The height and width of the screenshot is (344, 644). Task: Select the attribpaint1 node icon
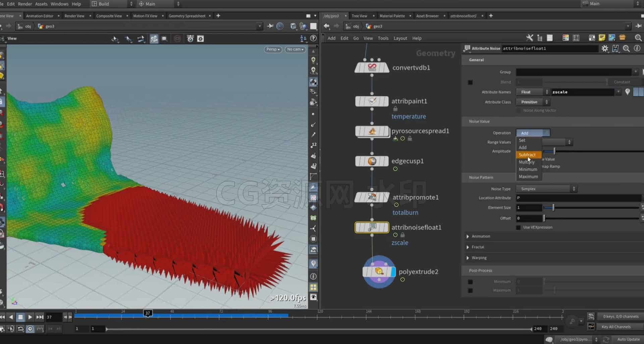tap(372, 101)
